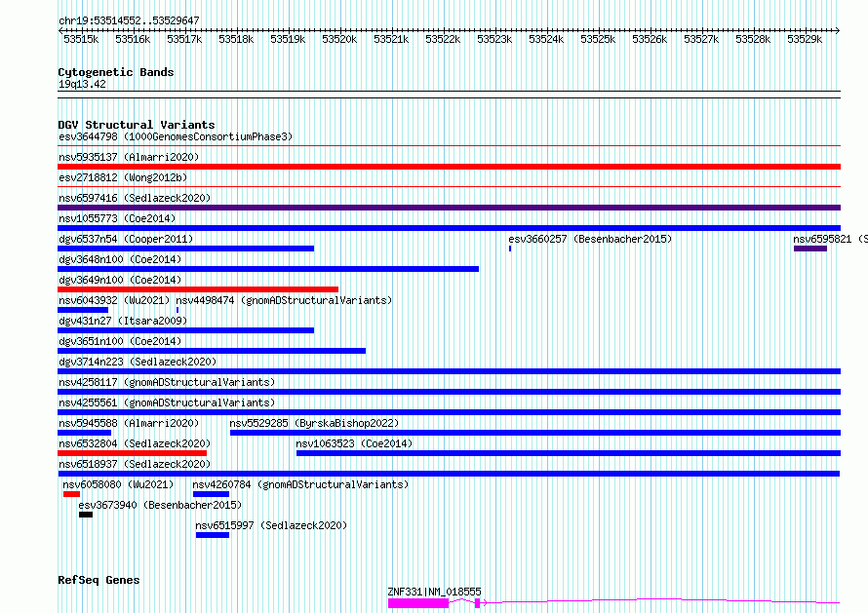Viewport: 868px width, 613px height.
Task: Click the nsv4260784 short blue bar
Action: tap(211, 494)
